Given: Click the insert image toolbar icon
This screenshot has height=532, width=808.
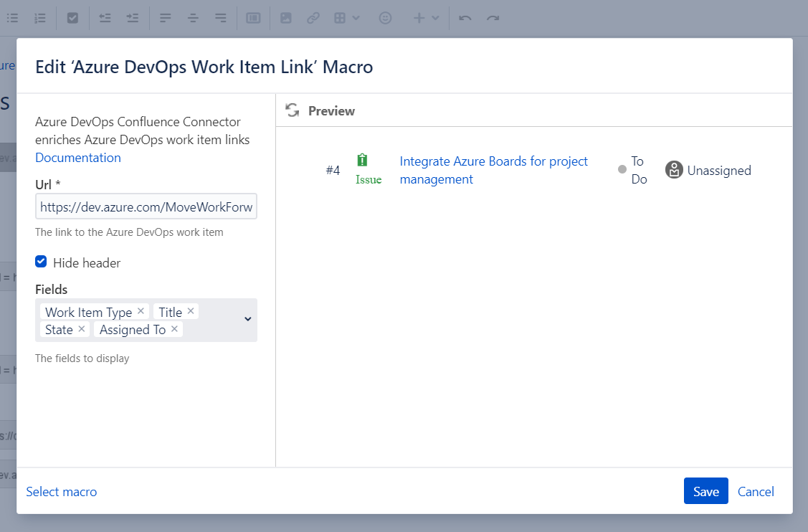Looking at the screenshot, I should [286, 18].
